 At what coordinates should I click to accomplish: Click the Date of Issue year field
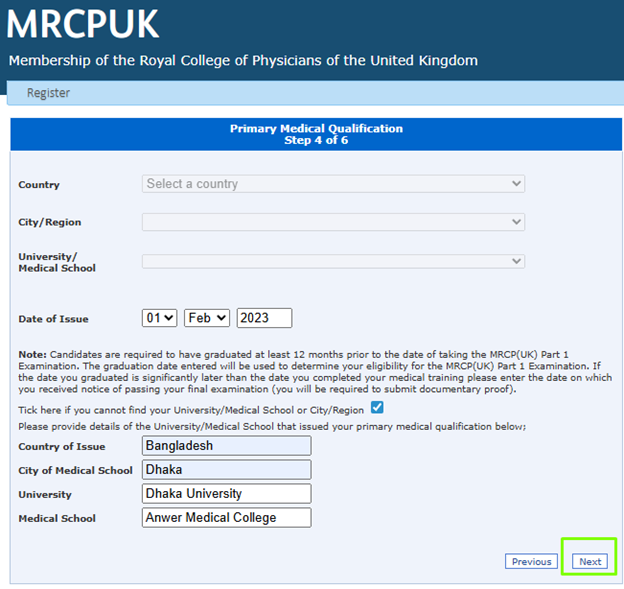coord(264,318)
